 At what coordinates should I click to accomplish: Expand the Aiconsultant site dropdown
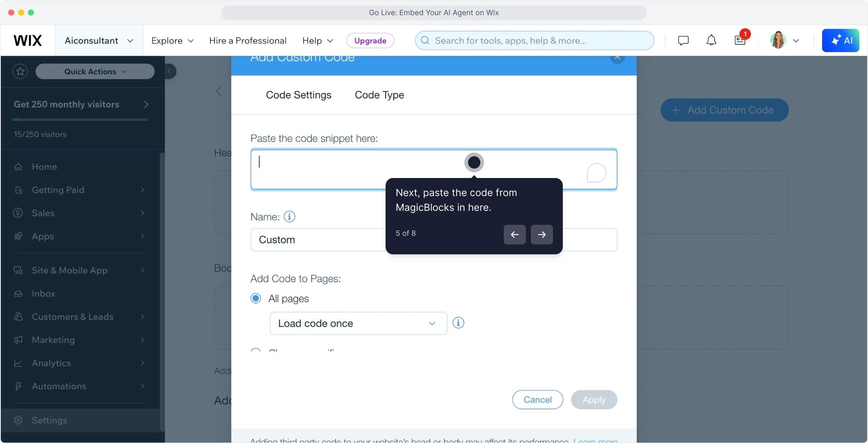click(x=99, y=41)
